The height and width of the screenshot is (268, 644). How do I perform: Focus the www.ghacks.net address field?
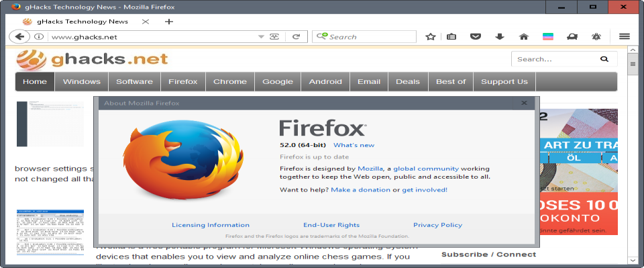[x=152, y=37]
